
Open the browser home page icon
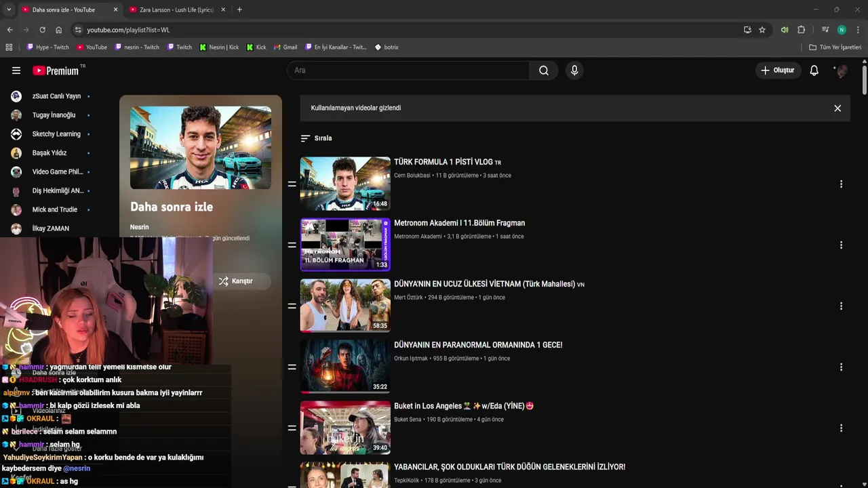pos(58,30)
